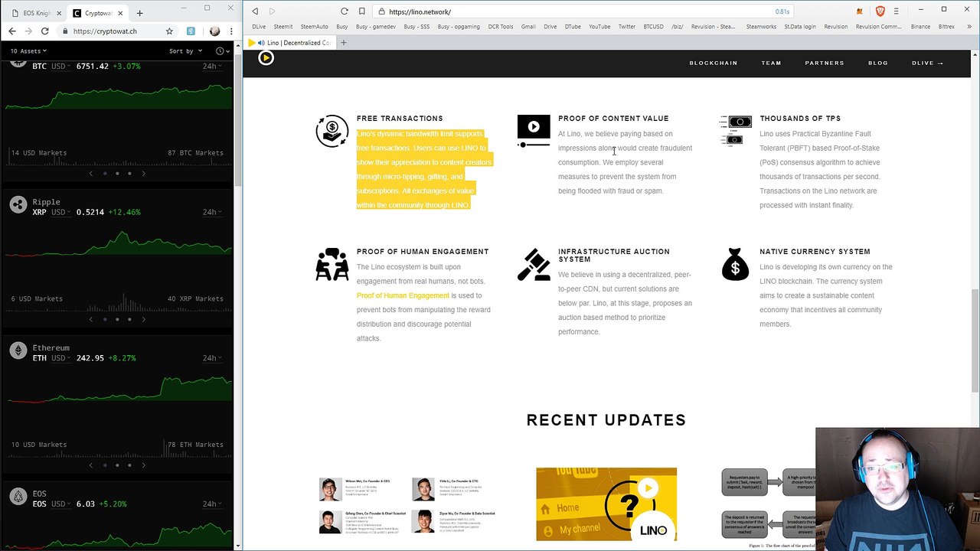
Task: Star bookmark cryptowat.ch in Chrome
Action: click(x=169, y=31)
